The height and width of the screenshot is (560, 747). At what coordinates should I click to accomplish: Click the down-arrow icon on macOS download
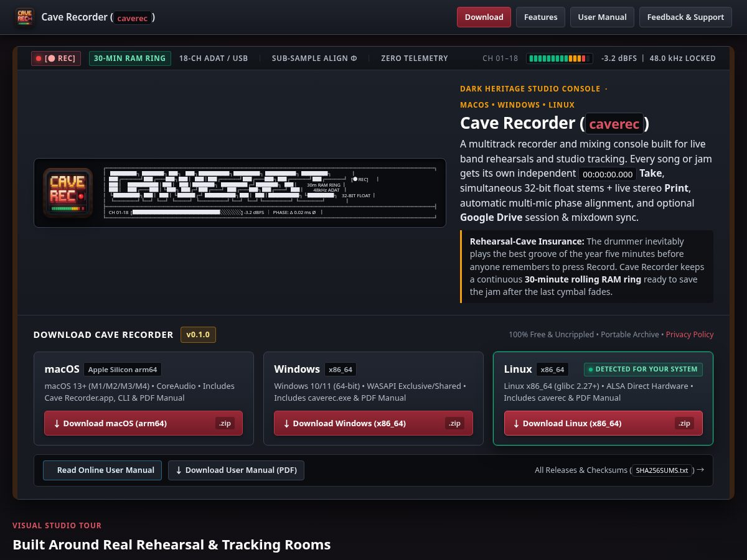tap(57, 424)
